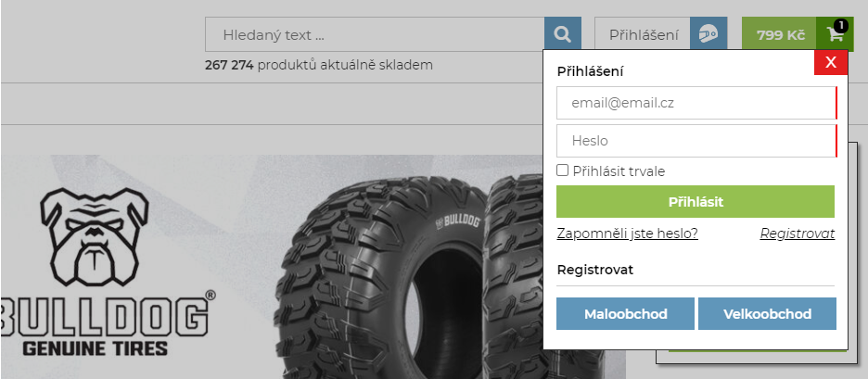Click the magnifier search icon

tap(562, 34)
